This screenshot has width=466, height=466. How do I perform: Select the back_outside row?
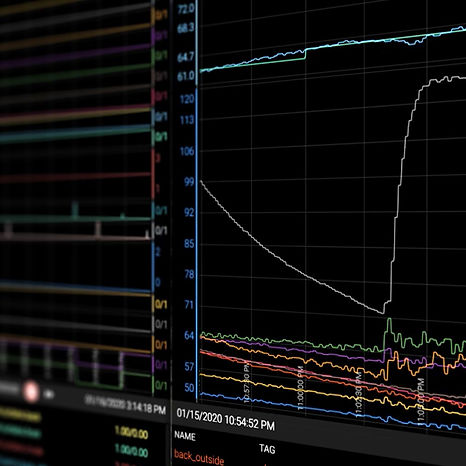coord(199,457)
